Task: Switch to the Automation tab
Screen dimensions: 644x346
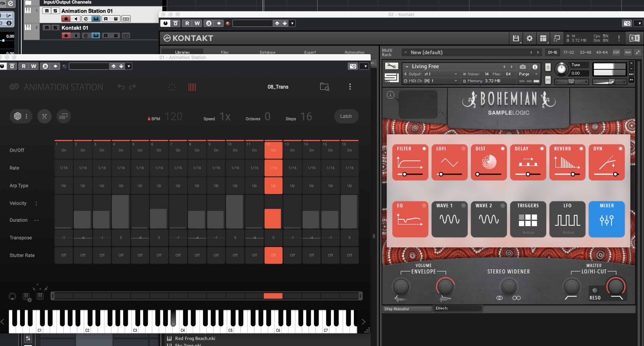Action: [x=354, y=52]
